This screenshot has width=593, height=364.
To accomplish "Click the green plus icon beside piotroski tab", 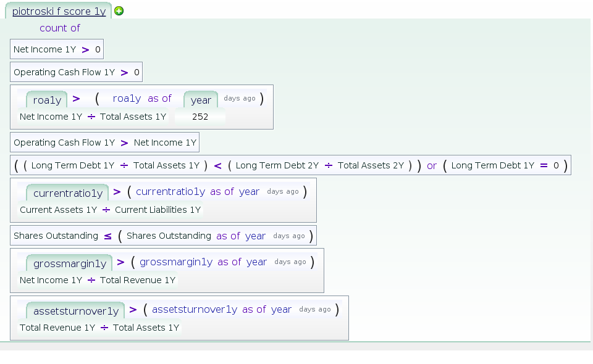I will (119, 11).
